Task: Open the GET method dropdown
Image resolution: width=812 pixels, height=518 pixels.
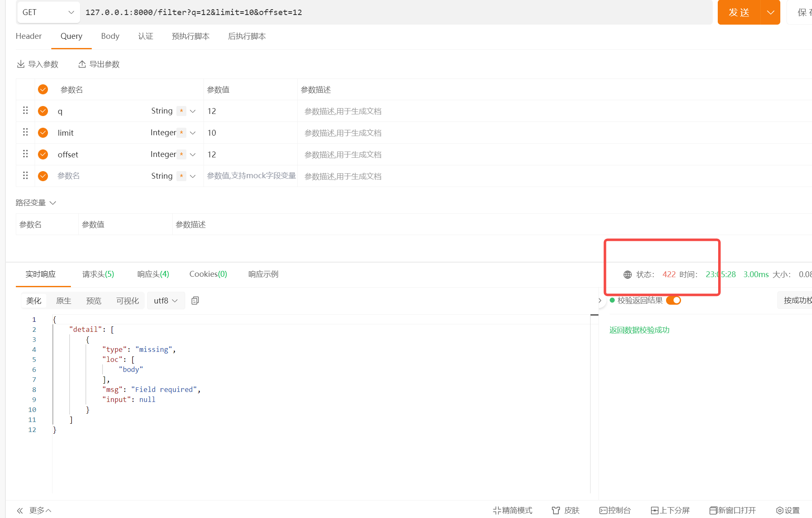Action: tap(48, 13)
